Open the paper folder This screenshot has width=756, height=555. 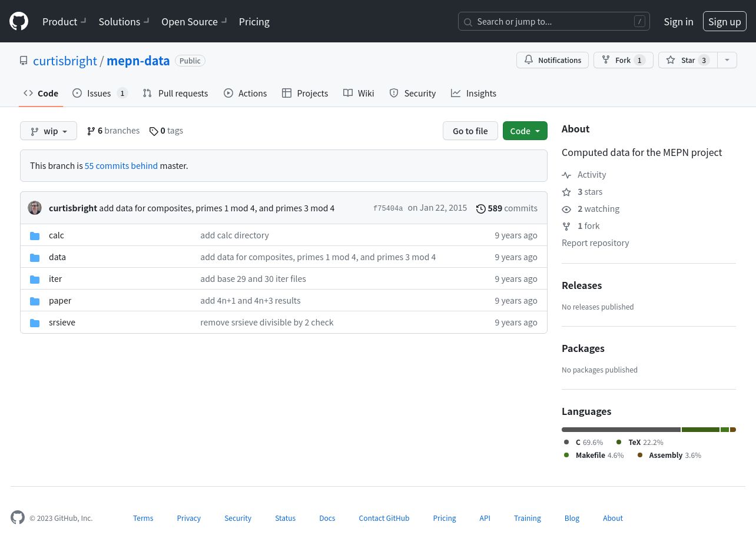pyautogui.click(x=60, y=301)
